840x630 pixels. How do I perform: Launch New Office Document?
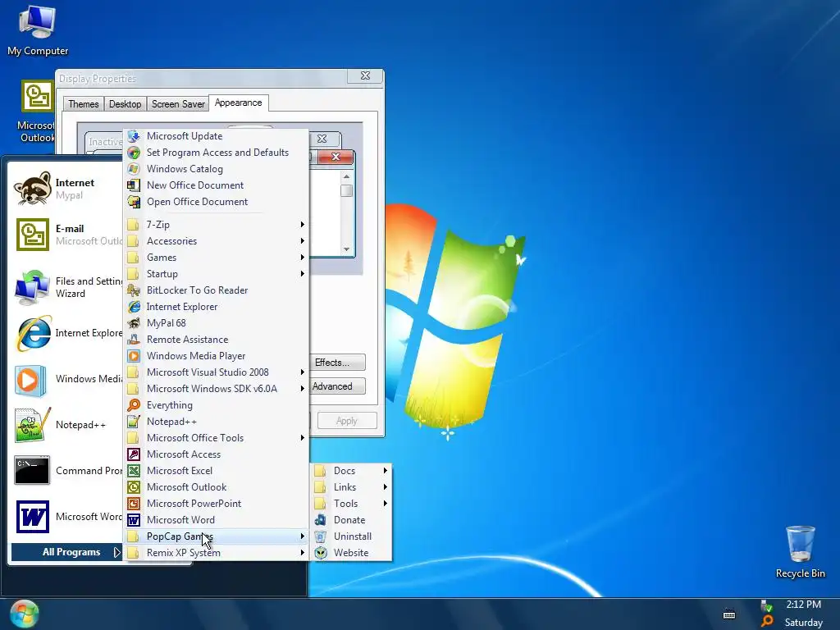click(x=217, y=185)
